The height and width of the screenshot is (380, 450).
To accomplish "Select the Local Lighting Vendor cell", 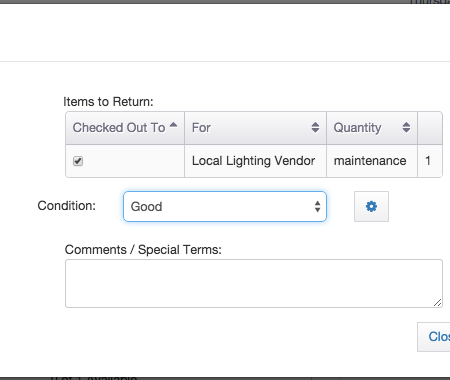I will pos(255,161).
